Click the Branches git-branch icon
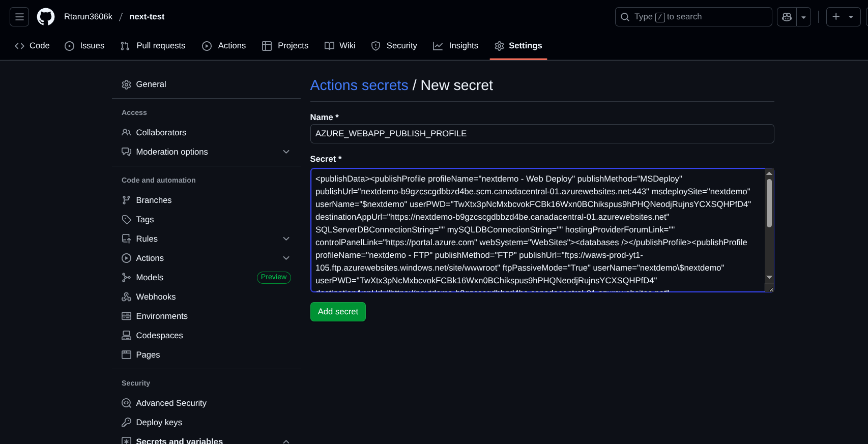The width and height of the screenshot is (868, 444). coord(127,200)
